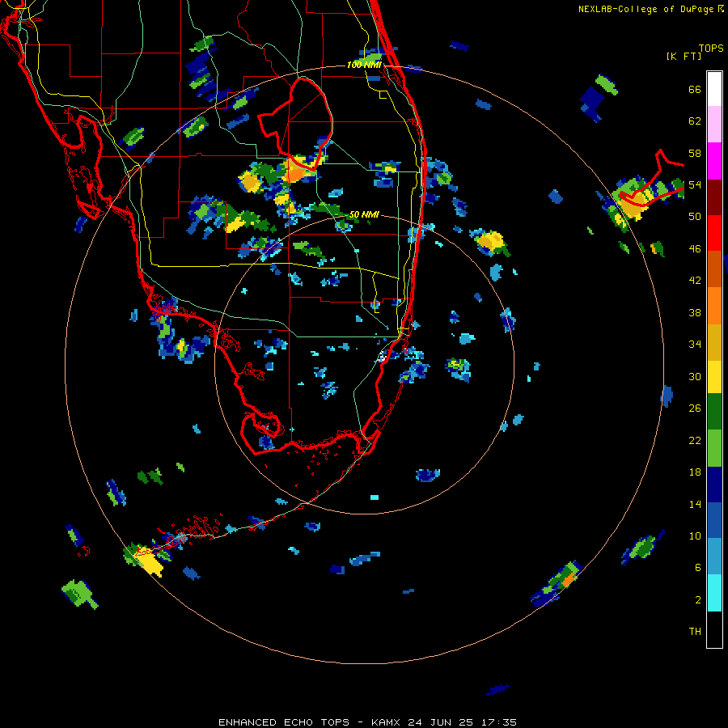Select the legend value "10"
Image resolution: width=728 pixels, height=728 pixels.
coord(695,535)
